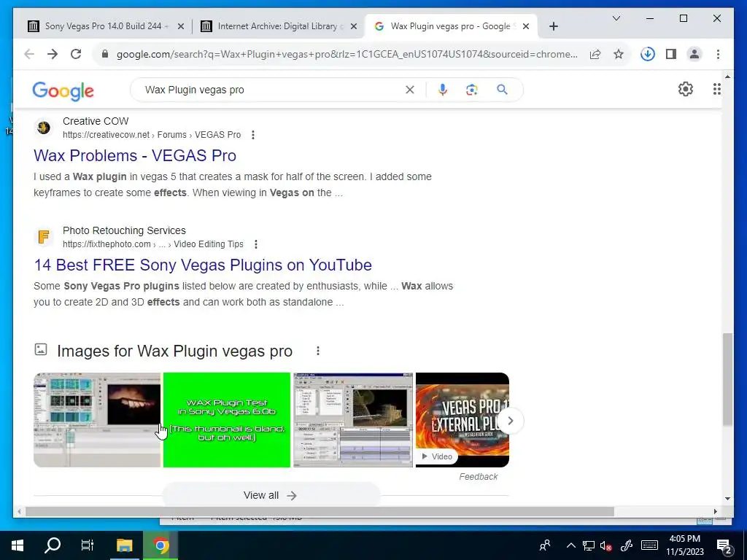The width and height of the screenshot is (747, 560).
Task: Click the Chrome address bar URL
Action: (347, 54)
